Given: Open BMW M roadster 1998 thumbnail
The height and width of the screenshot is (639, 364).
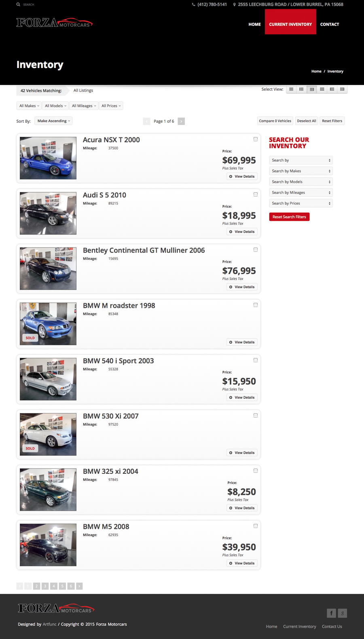Looking at the screenshot, I should tap(48, 324).
